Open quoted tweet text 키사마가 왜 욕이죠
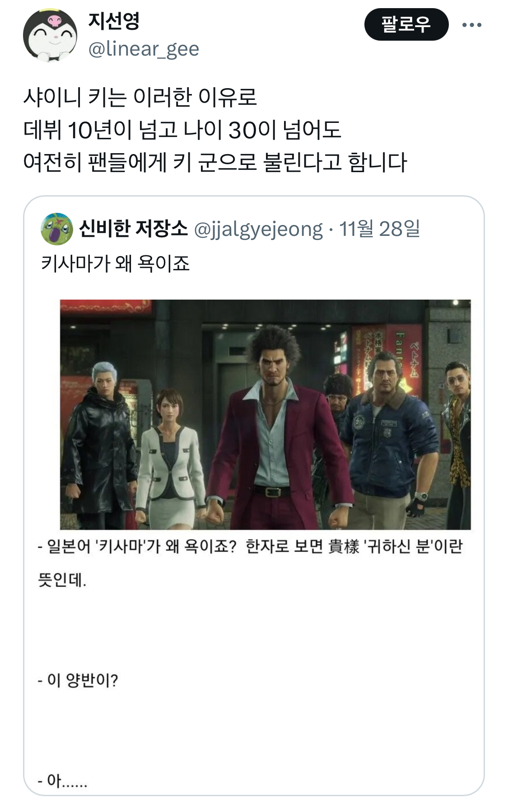 (x=115, y=263)
